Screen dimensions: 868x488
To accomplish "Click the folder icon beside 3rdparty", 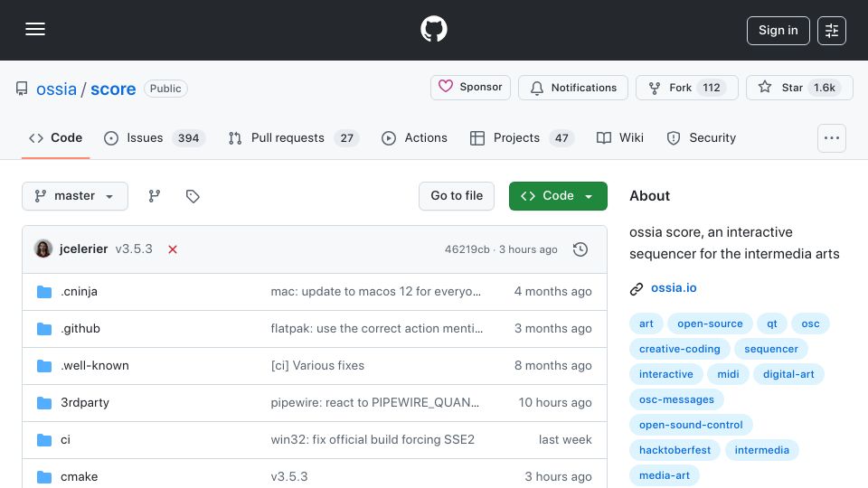I will [x=44, y=403].
